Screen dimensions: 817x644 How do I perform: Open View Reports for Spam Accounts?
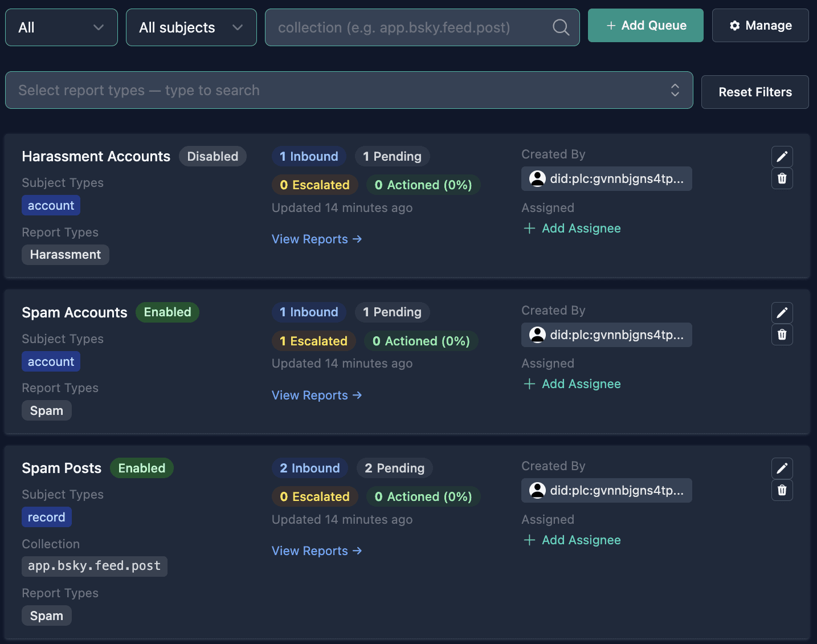[x=317, y=396]
